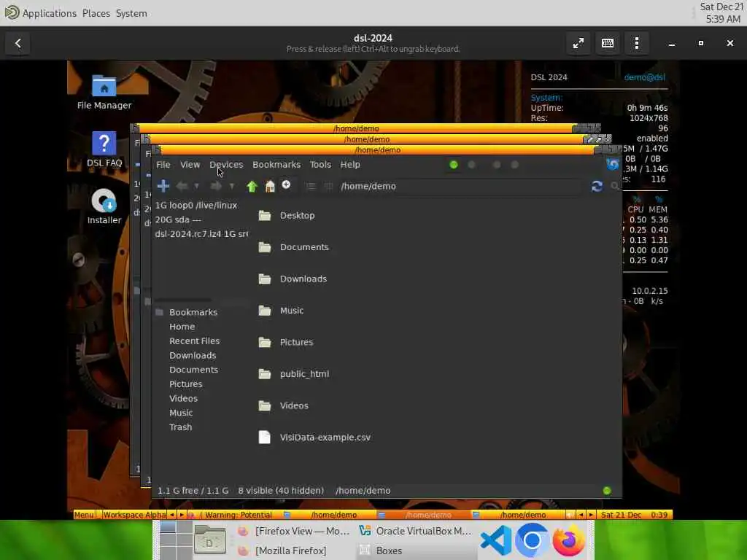Open Visual Studio Code from the dock
This screenshot has height=560, width=747.
496,540
